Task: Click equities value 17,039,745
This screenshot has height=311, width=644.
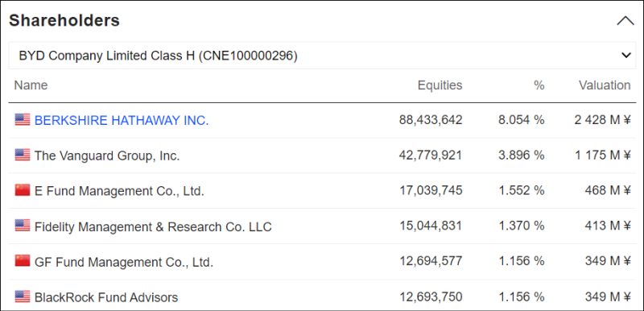Action: click(431, 191)
